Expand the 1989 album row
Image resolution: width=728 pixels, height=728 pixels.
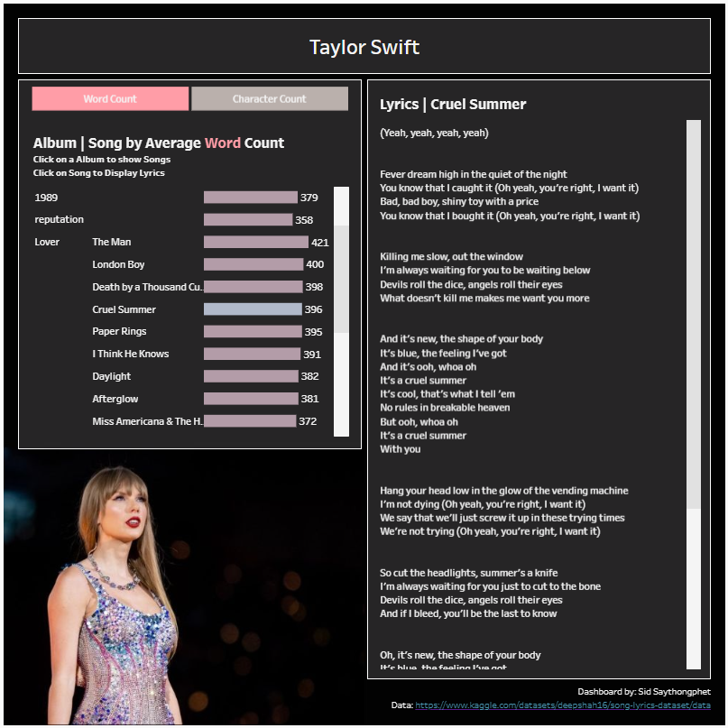coord(46,198)
